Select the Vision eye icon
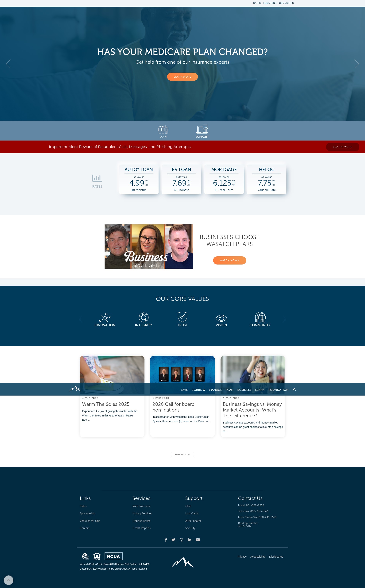 [221, 318]
